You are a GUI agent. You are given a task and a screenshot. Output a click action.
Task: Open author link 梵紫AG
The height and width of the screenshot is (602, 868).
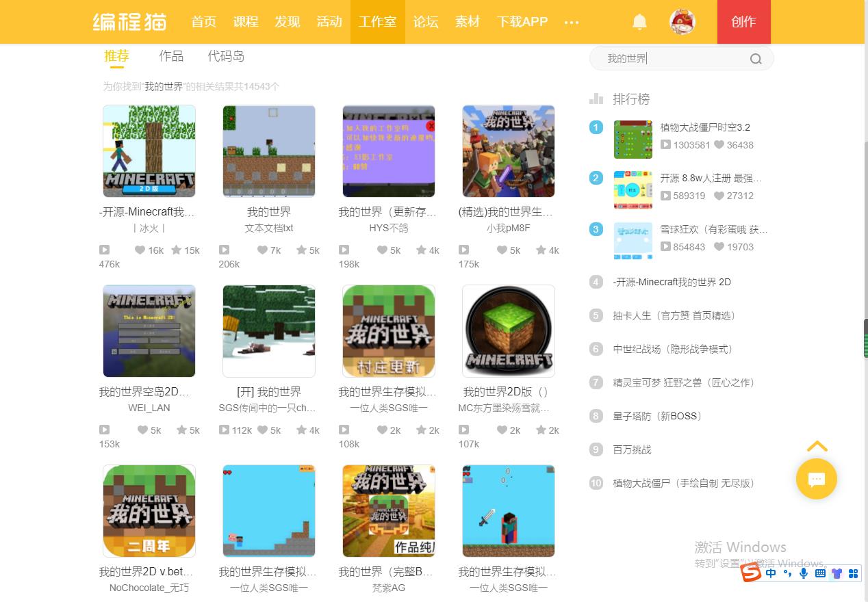click(x=389, y=588)
